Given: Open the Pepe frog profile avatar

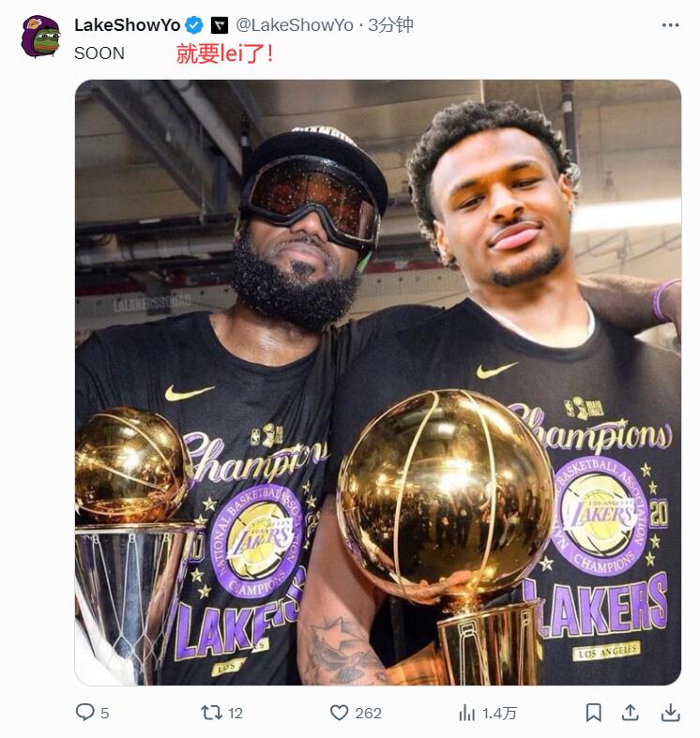Looking at the screenshot, I should point(40,36).
